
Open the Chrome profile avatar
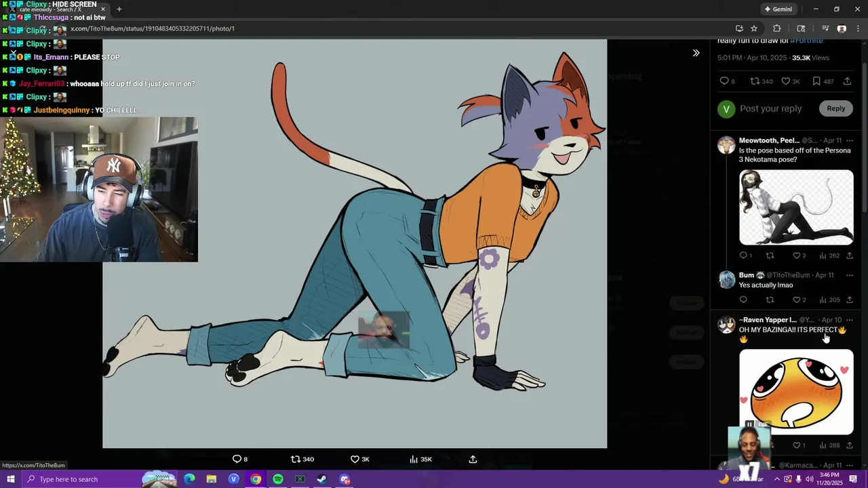842,28
